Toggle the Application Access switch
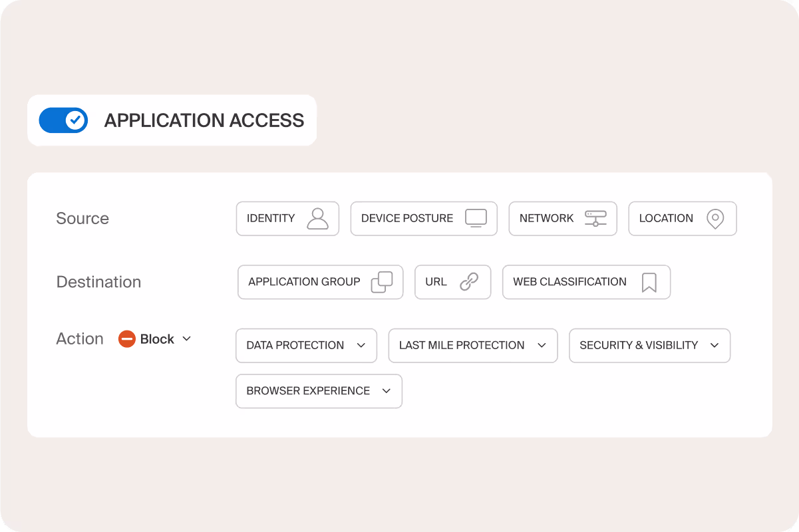The image size is (799, 532). (x=63, y=120)
